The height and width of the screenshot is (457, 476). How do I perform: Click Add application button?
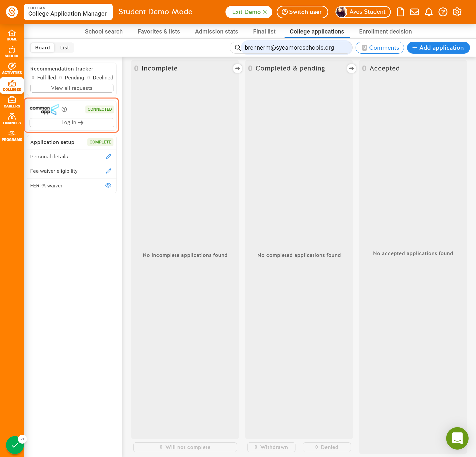(x=438, y=48)
